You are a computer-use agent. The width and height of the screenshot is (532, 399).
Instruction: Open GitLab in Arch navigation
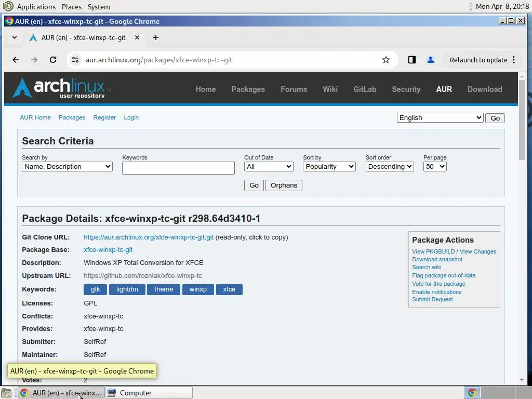[365, 89]
